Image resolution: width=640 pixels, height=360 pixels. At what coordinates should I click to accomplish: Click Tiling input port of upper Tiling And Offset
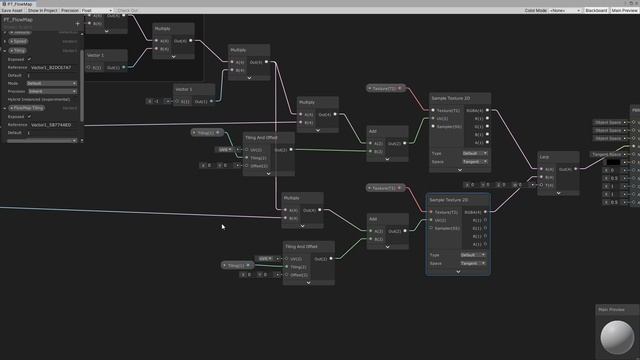[x=247, y=158]
